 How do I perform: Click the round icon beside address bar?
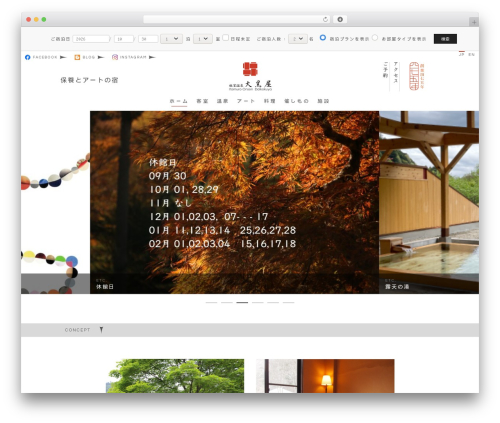pyautogui.click(x=340, y=19)
